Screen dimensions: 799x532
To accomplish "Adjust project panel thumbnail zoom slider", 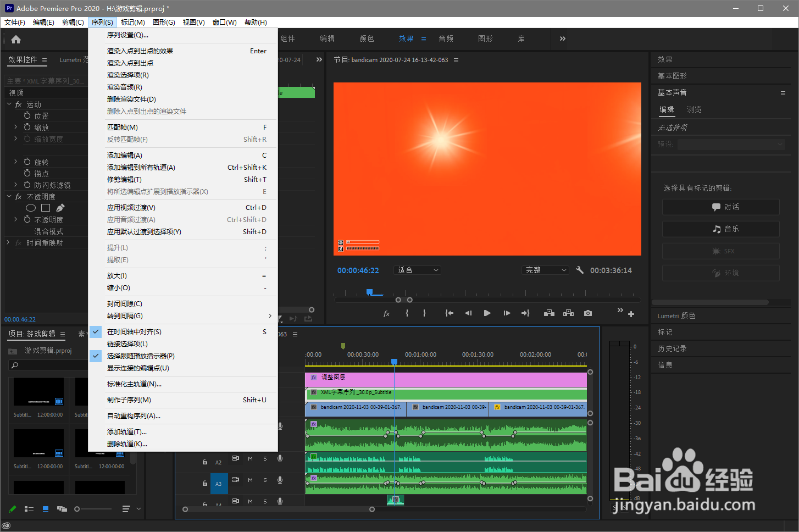I will (x=77, y=509).
